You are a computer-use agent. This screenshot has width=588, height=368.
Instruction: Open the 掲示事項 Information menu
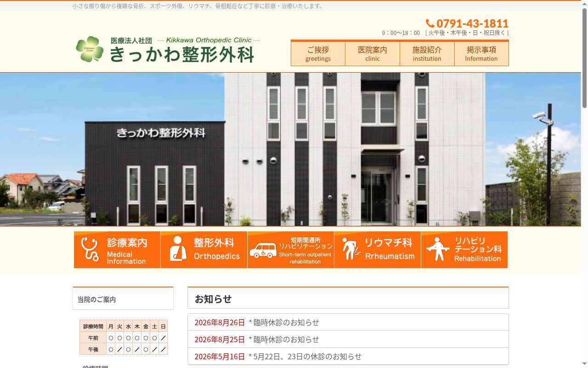tap(481, 53)
